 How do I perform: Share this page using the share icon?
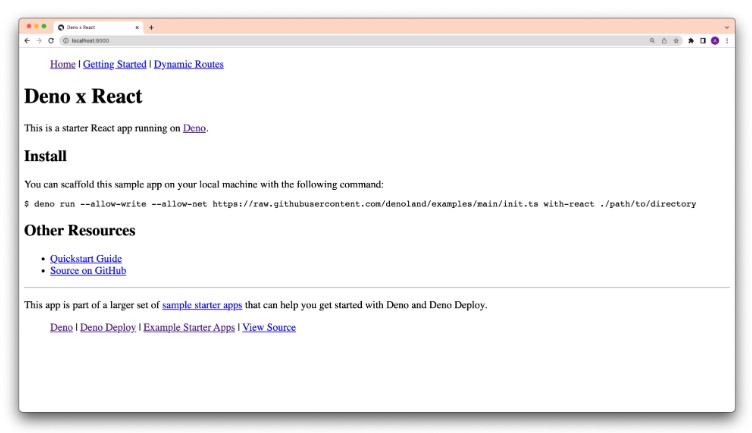tap(664, 41)
